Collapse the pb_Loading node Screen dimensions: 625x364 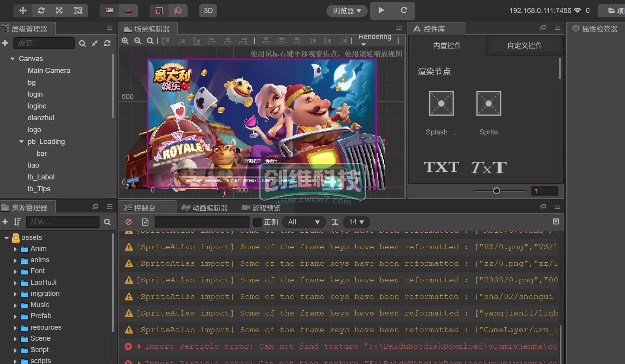click(21, 142)
